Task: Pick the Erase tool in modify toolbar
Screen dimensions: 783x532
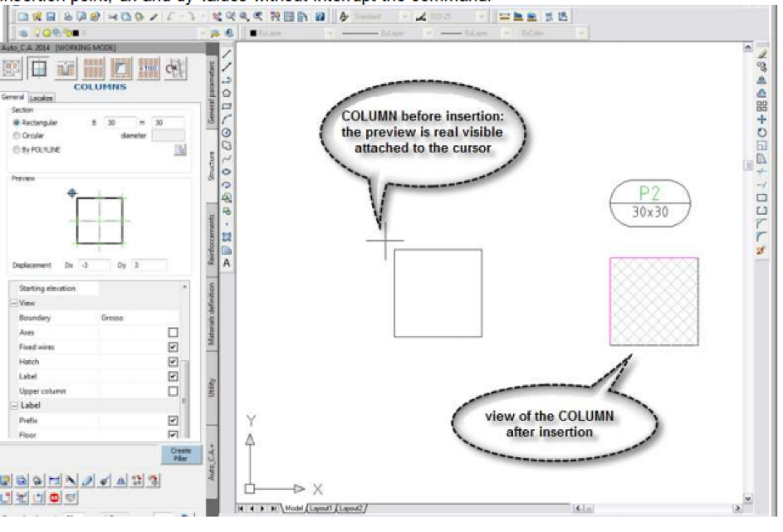Action: (762, 53)
